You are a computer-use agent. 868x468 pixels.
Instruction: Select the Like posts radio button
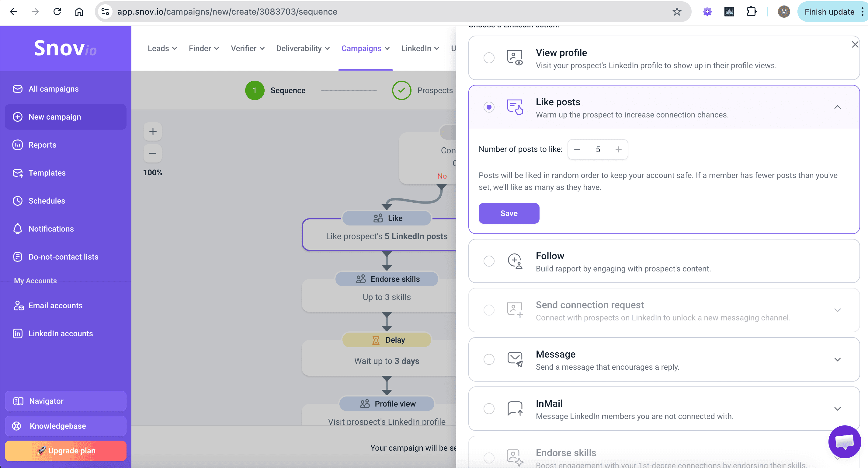tap(489, 107)
